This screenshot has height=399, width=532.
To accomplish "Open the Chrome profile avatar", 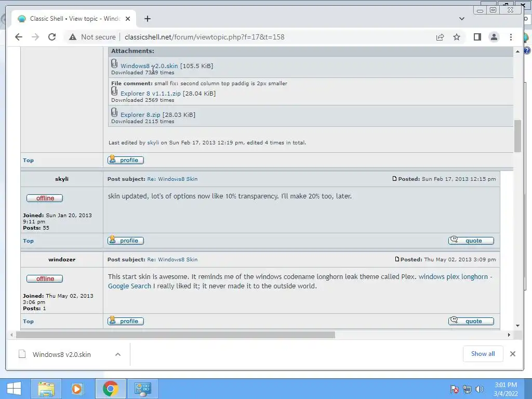I will [494, 37].
